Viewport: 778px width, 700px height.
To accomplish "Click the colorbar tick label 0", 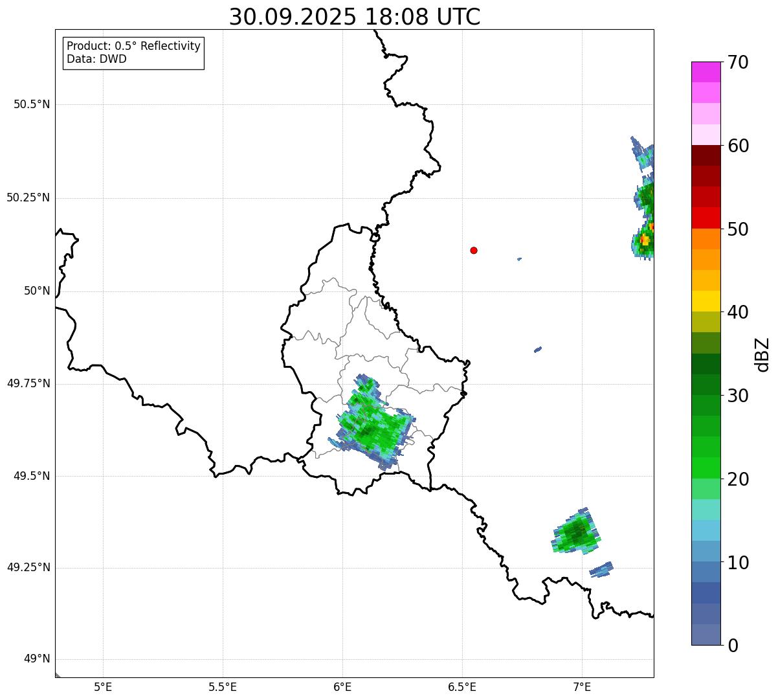I will (x=733, y=646).
